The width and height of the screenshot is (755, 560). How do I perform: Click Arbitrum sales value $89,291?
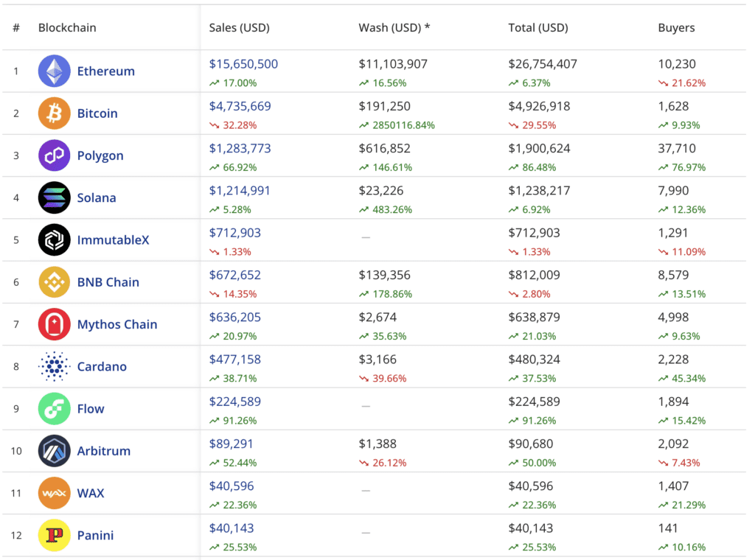click(231, 444)
